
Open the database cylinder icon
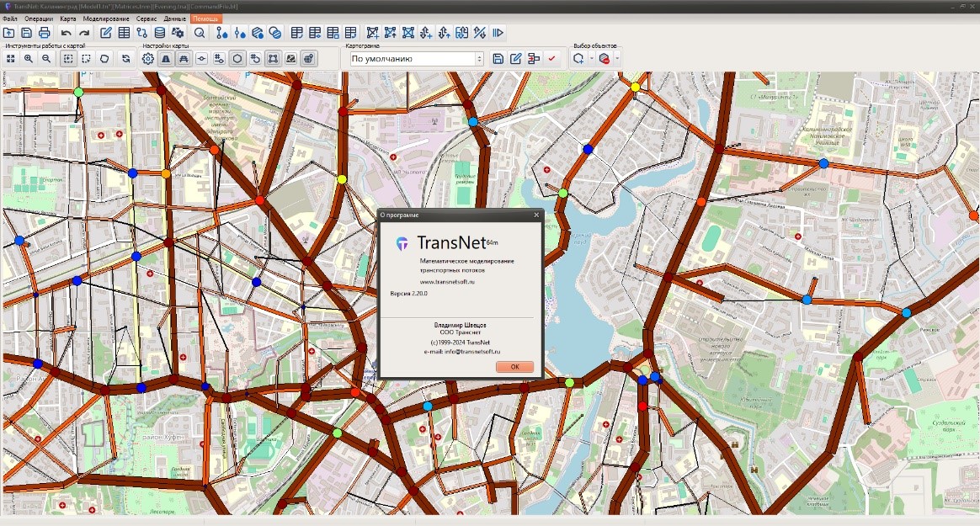pyautogui.click(x=160, y=33)
